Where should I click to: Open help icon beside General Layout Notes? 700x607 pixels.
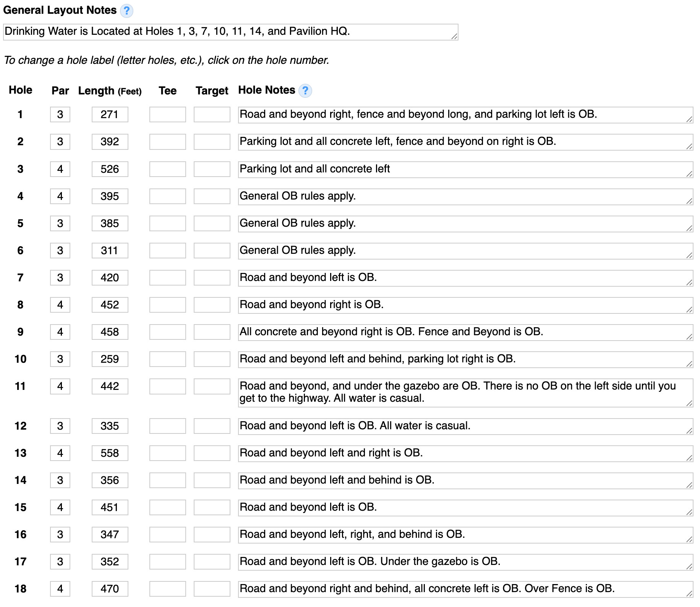click(x=126, y=11)
